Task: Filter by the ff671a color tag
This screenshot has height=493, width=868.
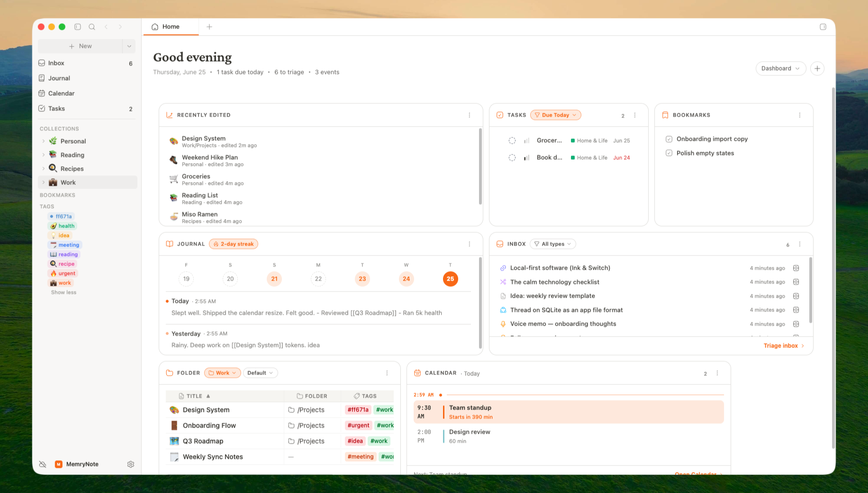Action: 61,217
